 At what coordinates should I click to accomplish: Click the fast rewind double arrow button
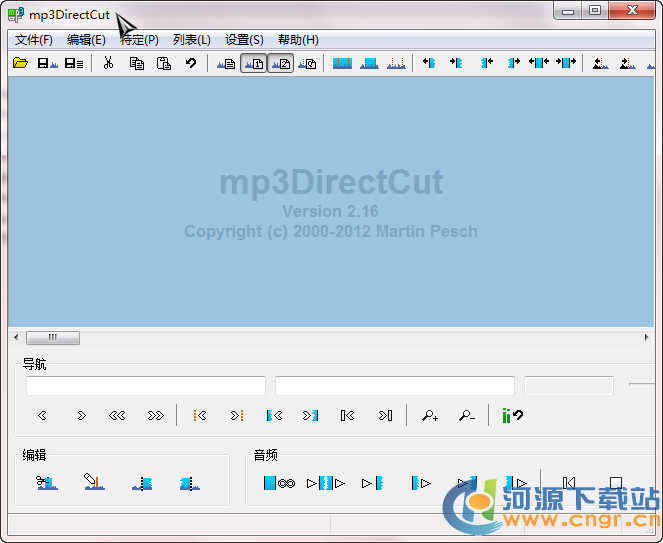pyautogui.click(x=118, y=416)
